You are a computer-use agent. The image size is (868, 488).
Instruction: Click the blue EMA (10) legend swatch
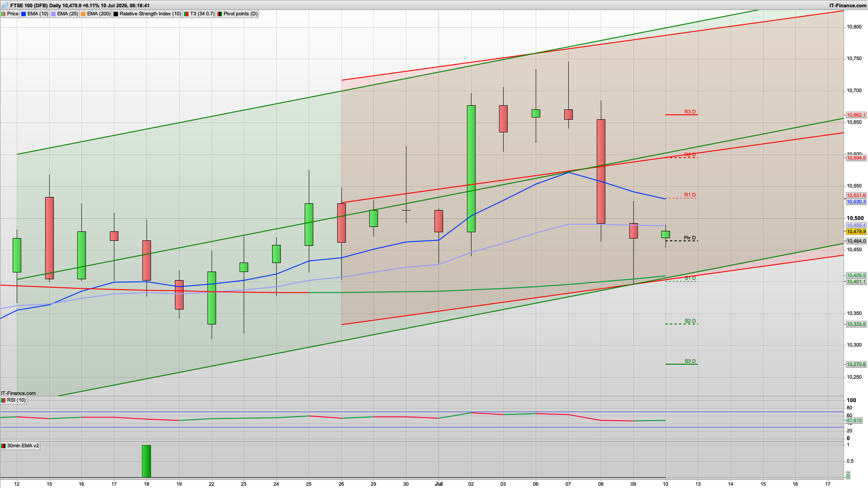tap(24, 14)
